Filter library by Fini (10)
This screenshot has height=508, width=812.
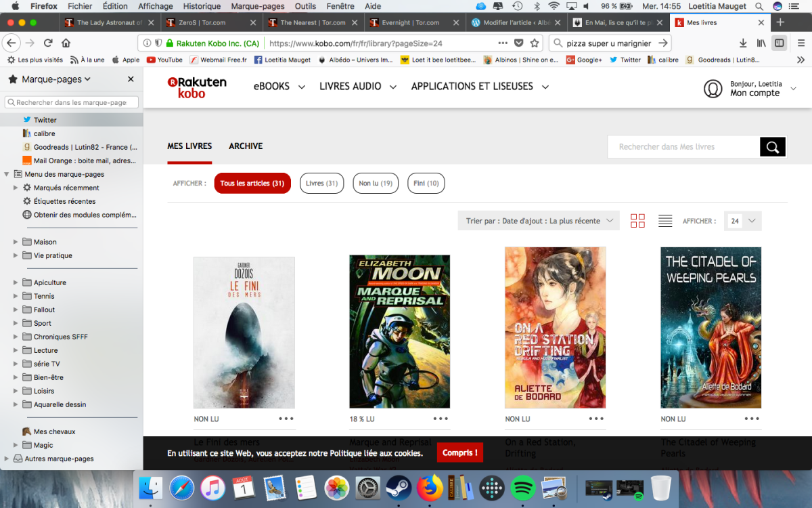(426, 184)
